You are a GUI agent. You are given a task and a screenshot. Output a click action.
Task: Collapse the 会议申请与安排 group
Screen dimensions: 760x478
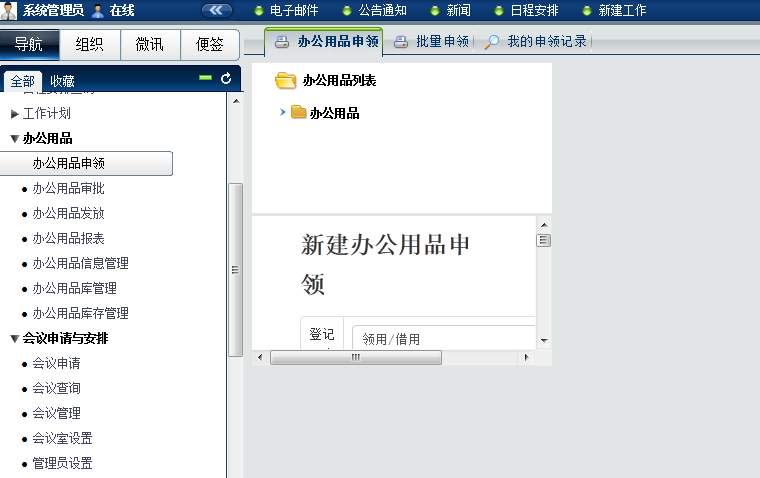tap(15, 338)
